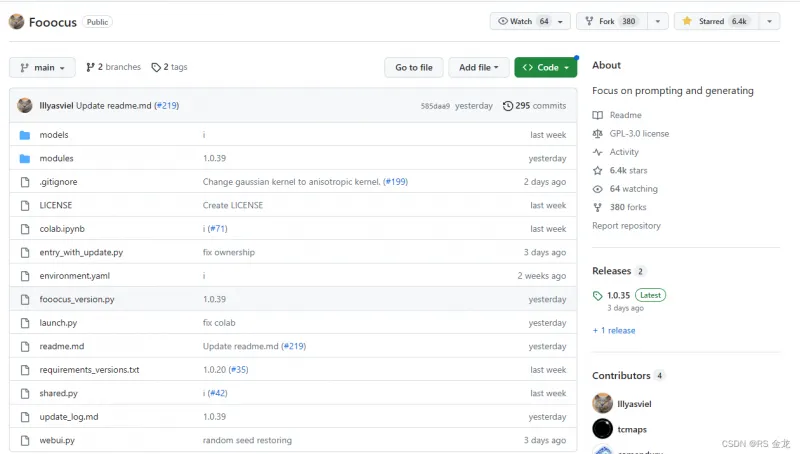Click the git branch icon beside 2 branches

point(90,67)
